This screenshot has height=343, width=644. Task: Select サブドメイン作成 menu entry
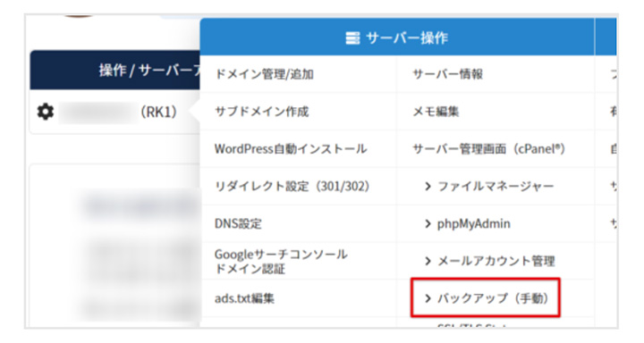tap(261, 112)
